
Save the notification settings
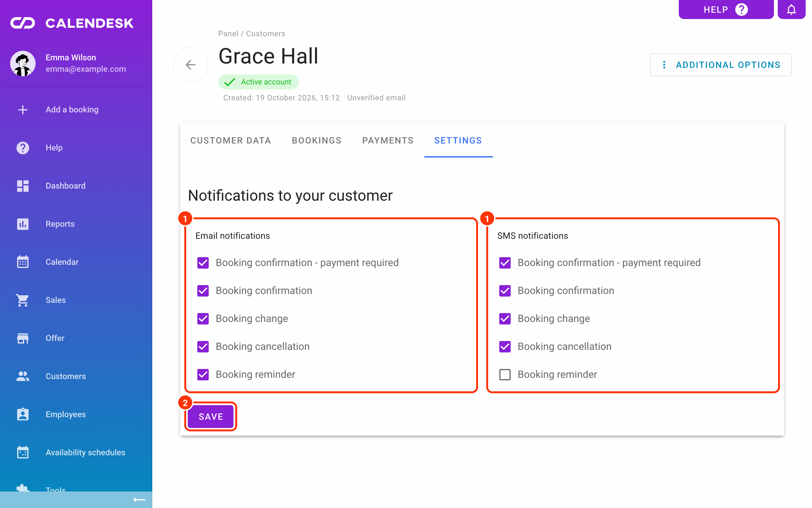[211, 416]
